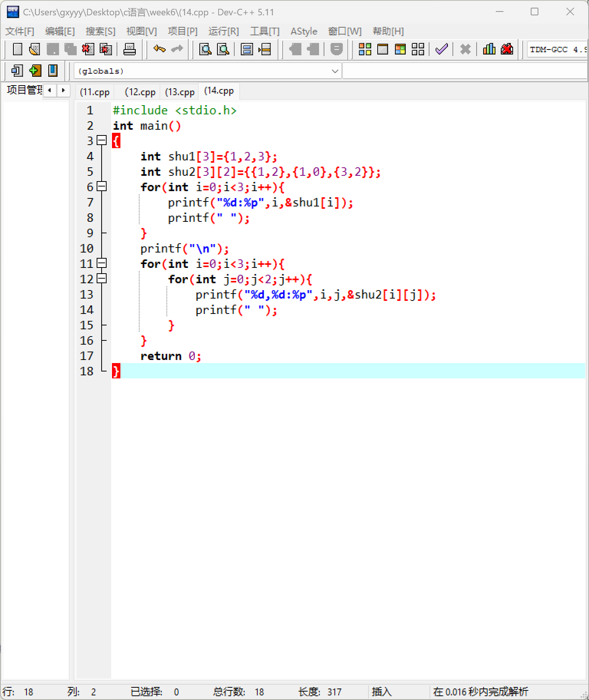Viewport: 589px width, 700px height.
Task: Click the 插入 insert mode status indicator
Action: click(x=382, y=692)
